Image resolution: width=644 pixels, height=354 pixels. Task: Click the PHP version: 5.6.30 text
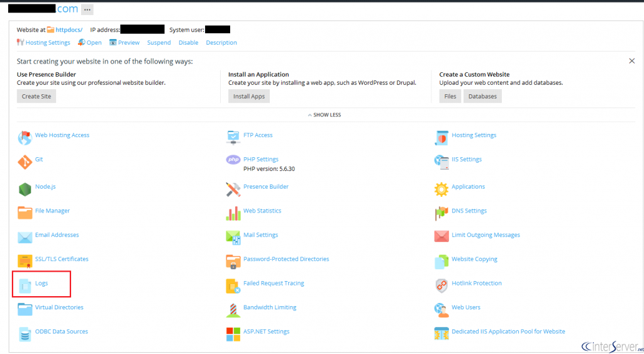click(269, 169)
